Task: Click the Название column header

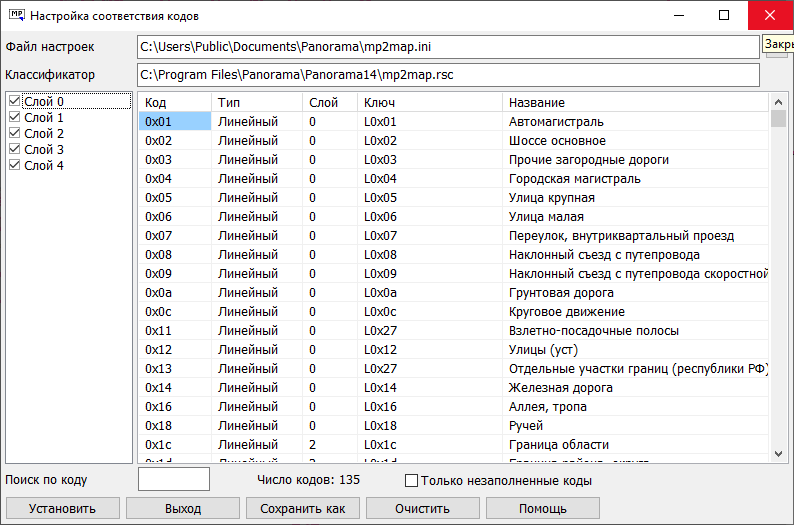Action: (636, 102)
